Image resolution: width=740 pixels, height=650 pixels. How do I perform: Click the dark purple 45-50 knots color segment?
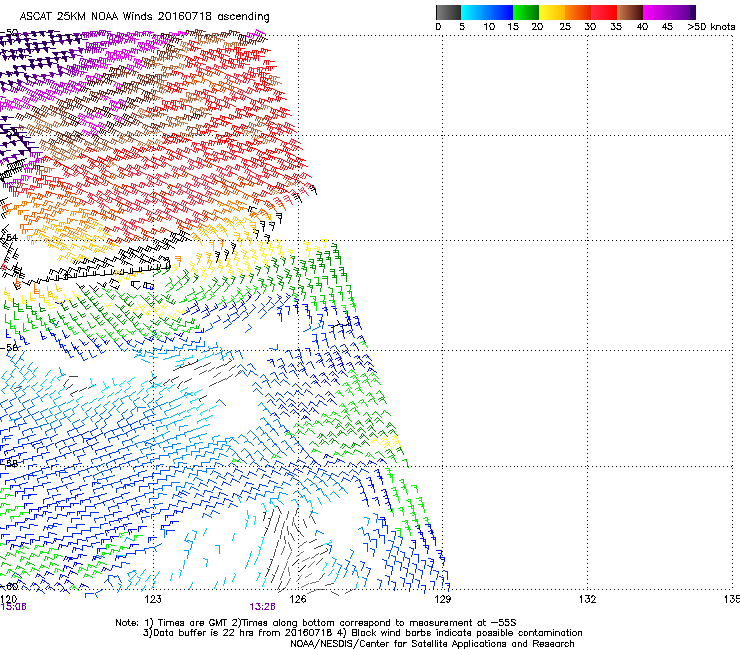click(682, 12)
